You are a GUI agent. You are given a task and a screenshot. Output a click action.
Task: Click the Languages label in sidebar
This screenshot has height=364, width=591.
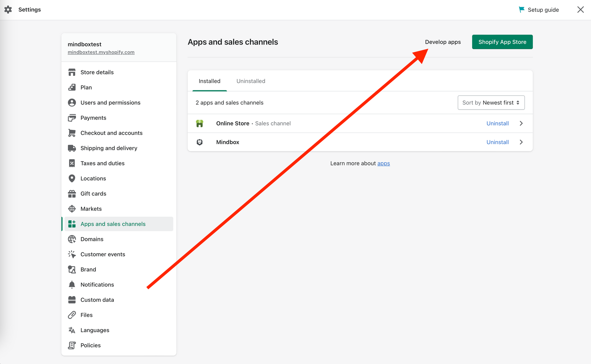point(95,330)
